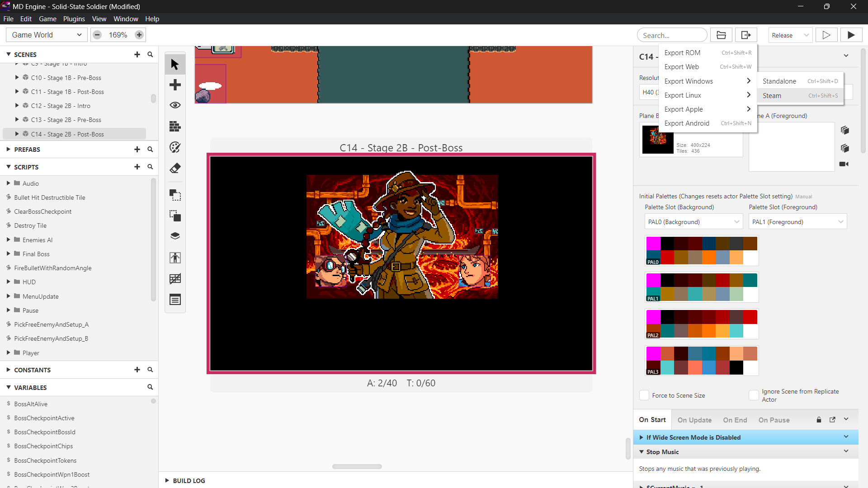Click the Search input field
This screenshot has height=488, width=868.
[x=672, y=35]
